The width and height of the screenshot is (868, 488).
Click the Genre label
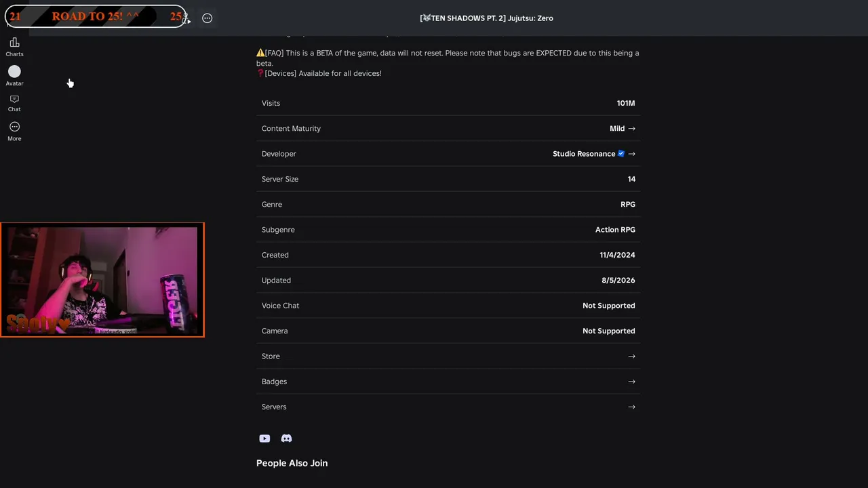[272, 205]
